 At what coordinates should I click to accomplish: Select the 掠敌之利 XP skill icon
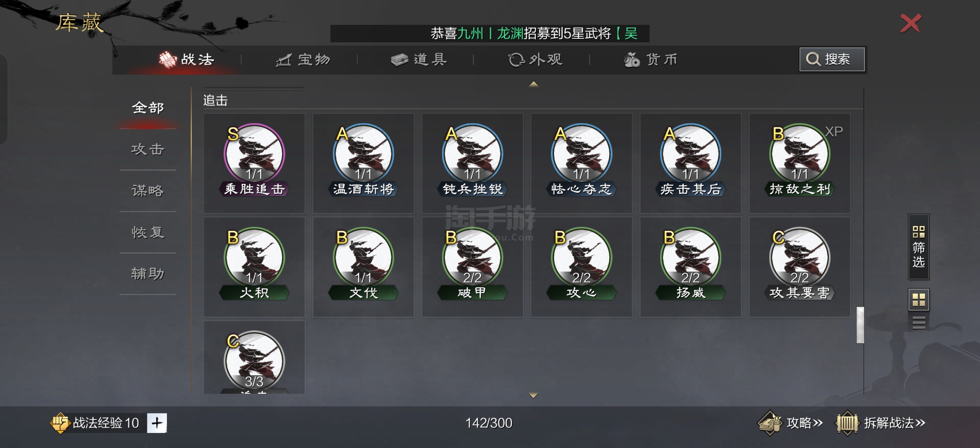[x=799, y=154]
